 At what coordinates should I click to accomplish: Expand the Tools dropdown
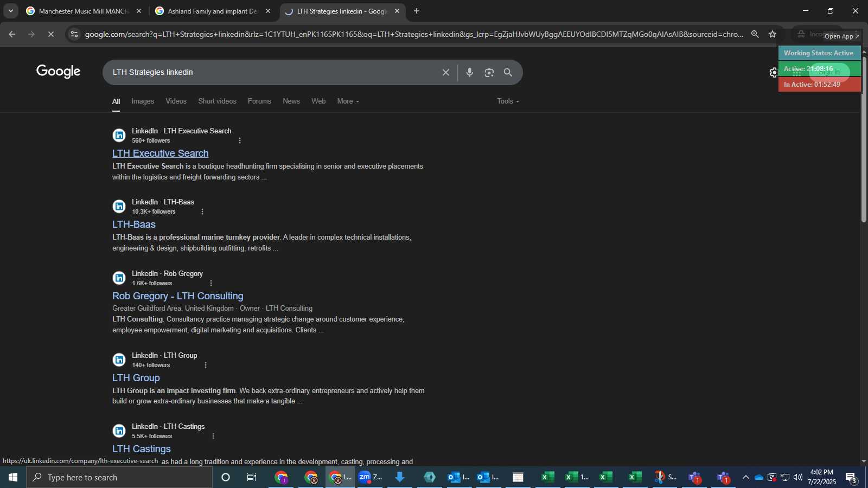pyautogui.click(x=508, y=101)
